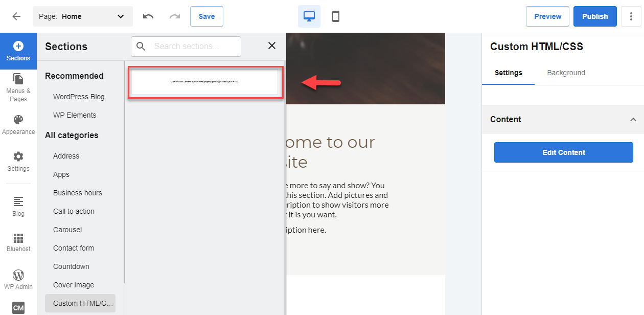This screenshot has height=315, width=644.
Task: Open the three-dot more options menu
Action: coord(631,16)
